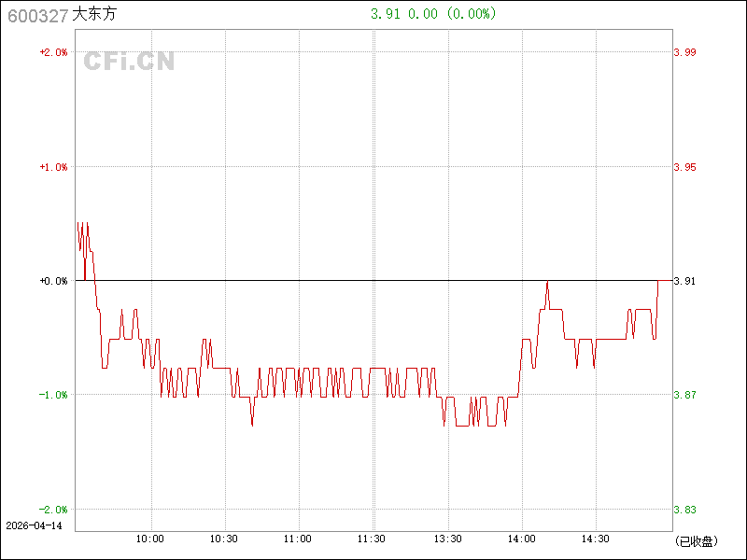Select the 14:30 time marker
The image size is (747, 560).
coord(596,539)
